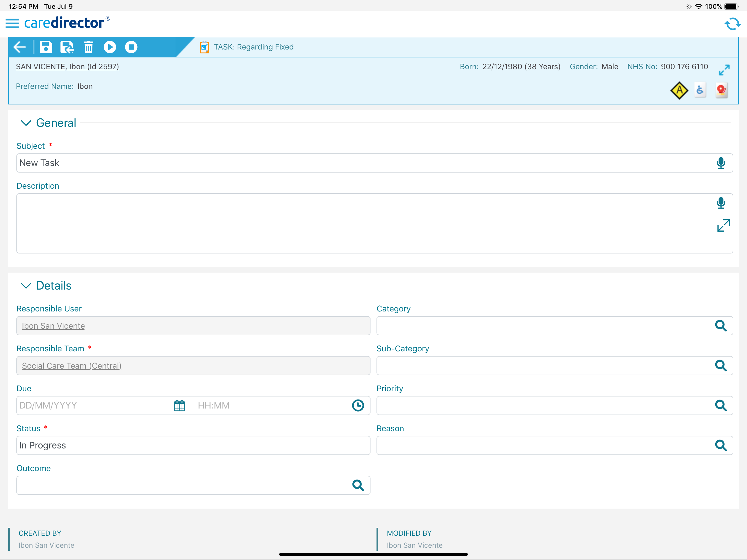This screenshot has height=560, width=747.
Task: Open SAN VICENTE, Ibon person link
Action: coord(67,66)
